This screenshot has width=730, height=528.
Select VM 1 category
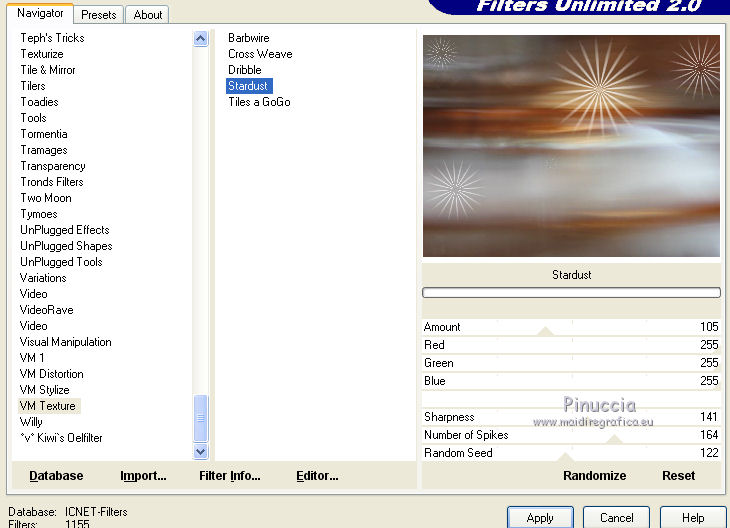(32, 358)
